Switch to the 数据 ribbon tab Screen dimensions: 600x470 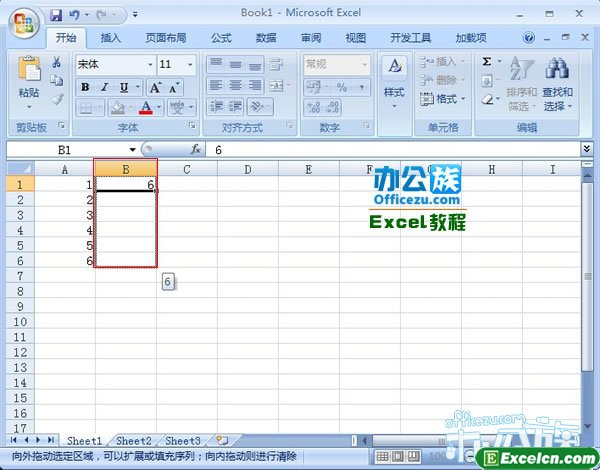pyautogui.click(x=266, y=38)
